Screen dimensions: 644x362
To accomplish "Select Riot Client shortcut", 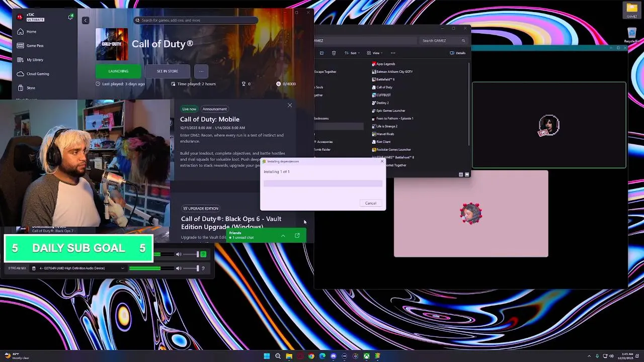I will (381, 142).
